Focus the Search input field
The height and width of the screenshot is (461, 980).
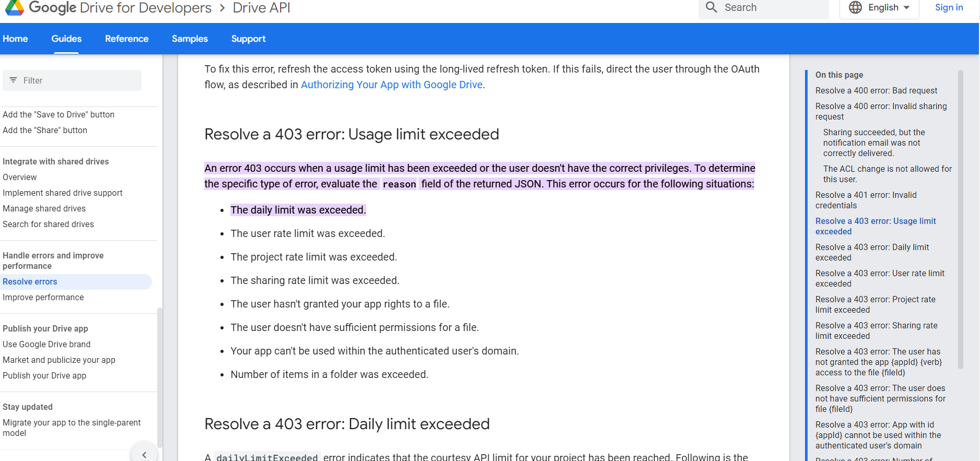[x=764, y=8]
